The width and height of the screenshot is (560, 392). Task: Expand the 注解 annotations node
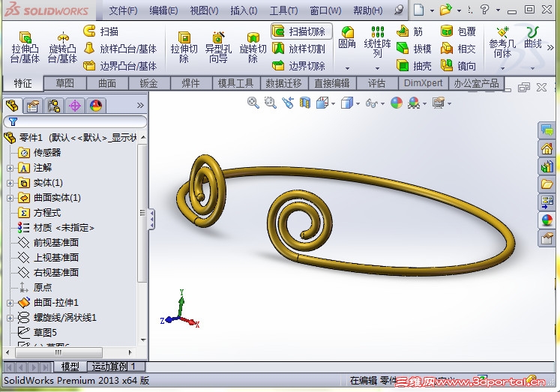pyautogui.click(x=10, y=168)
